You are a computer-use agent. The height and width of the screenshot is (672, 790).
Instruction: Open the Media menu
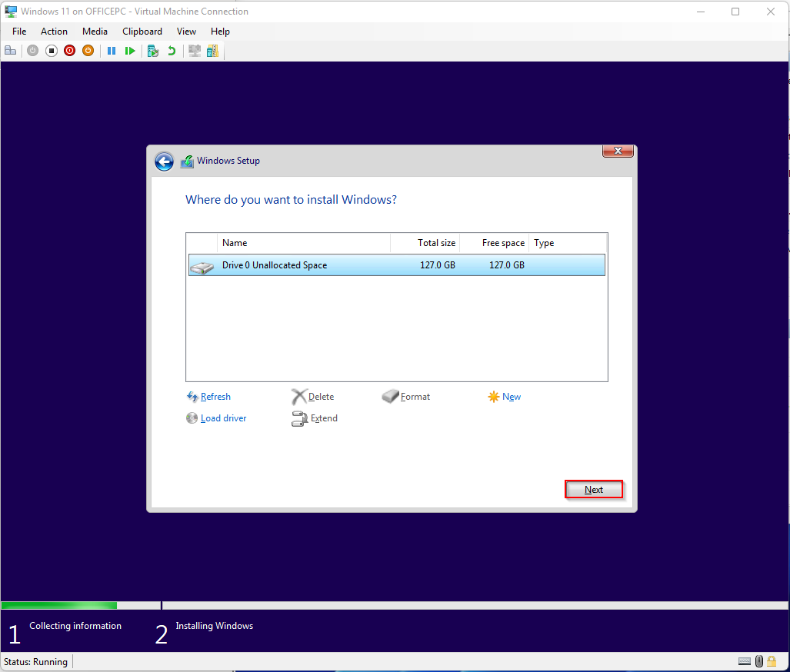(x=95, y=32)
